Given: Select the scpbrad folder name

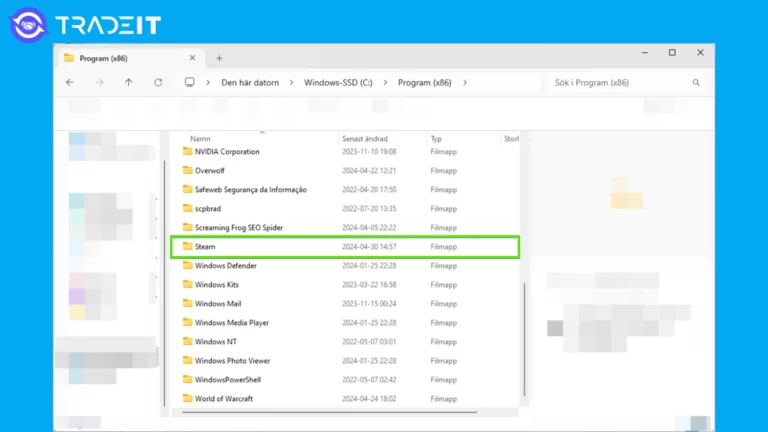Looking at the screenshot, I should pyautogui.click(x=208, y=209).
